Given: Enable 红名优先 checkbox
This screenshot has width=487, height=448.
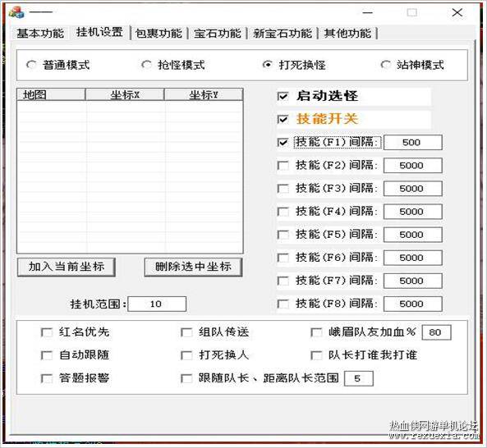Looking at the screenshot, I should [x=47, y=332].
